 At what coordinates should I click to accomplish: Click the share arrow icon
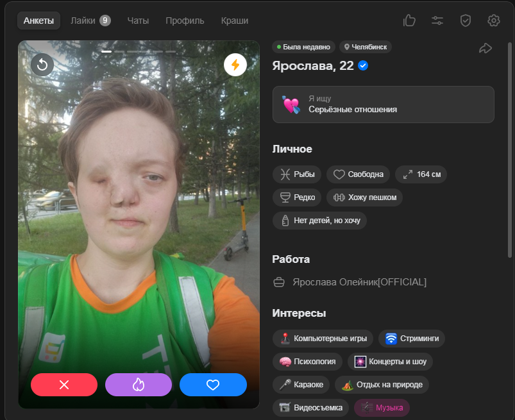click(485, 48)
